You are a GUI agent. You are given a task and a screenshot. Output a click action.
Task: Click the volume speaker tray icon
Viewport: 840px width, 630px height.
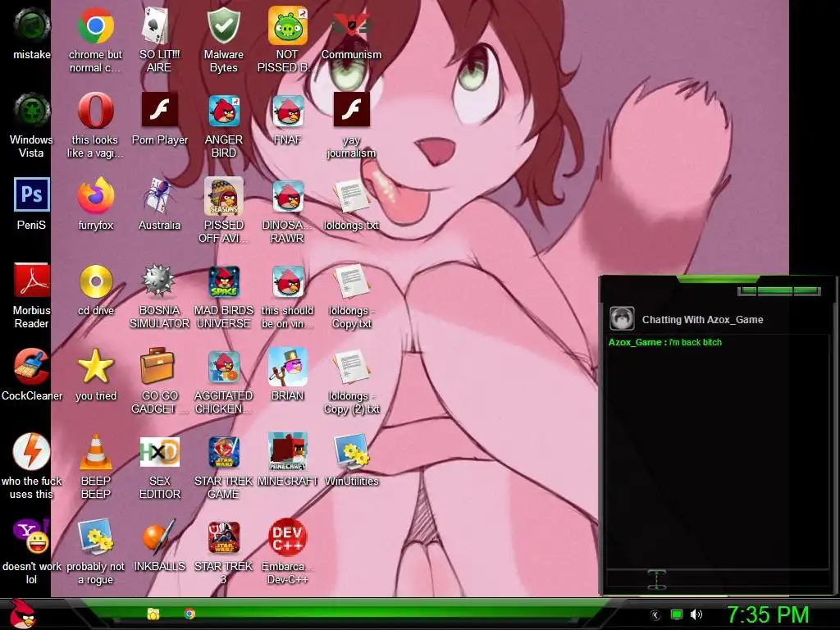(x=696, y=615)
